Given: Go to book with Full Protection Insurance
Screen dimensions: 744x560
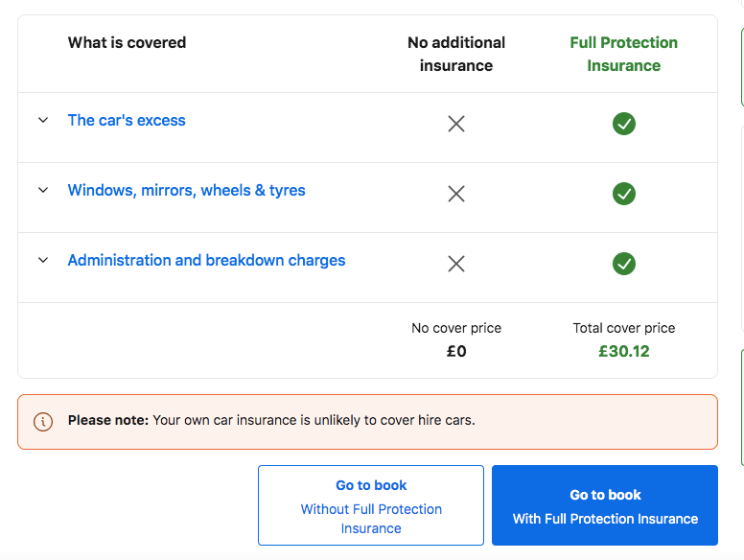Looking at the screenshot, I should (605, 505).
